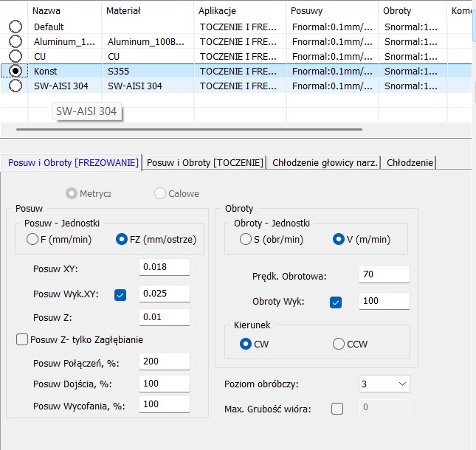The image size is (476, 450).
Task: Open the Chłodzenie głowicy narz. tab
Action: click(x=325, y=162)
